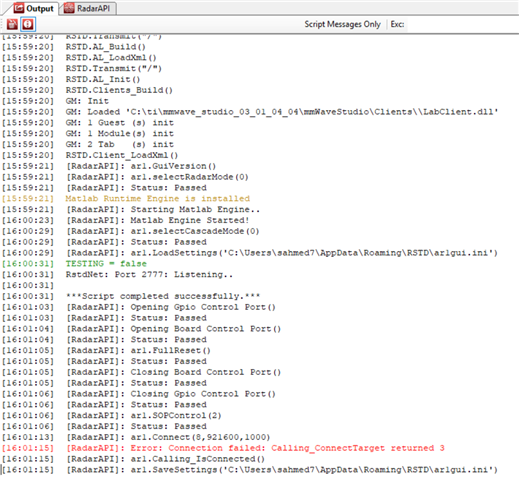The image size is (519, 480).
Task: Click the clear output log icon
Action: pos(12,24)
